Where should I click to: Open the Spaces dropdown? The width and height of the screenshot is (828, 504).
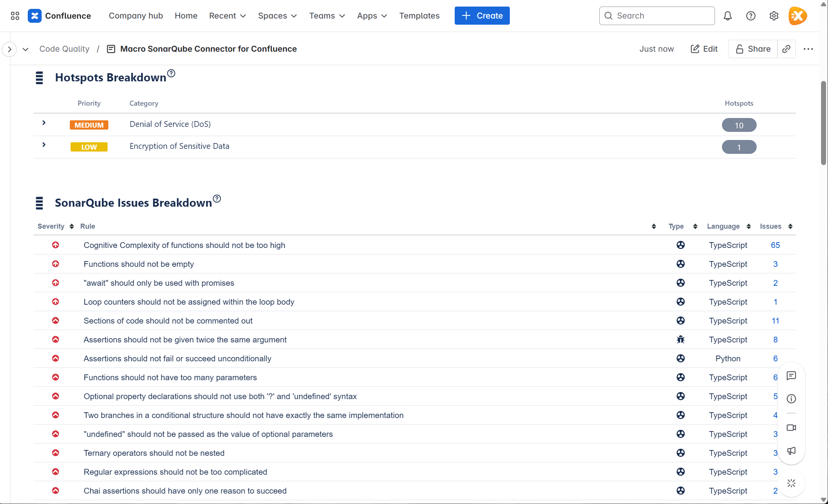click(x=277, y=16)
